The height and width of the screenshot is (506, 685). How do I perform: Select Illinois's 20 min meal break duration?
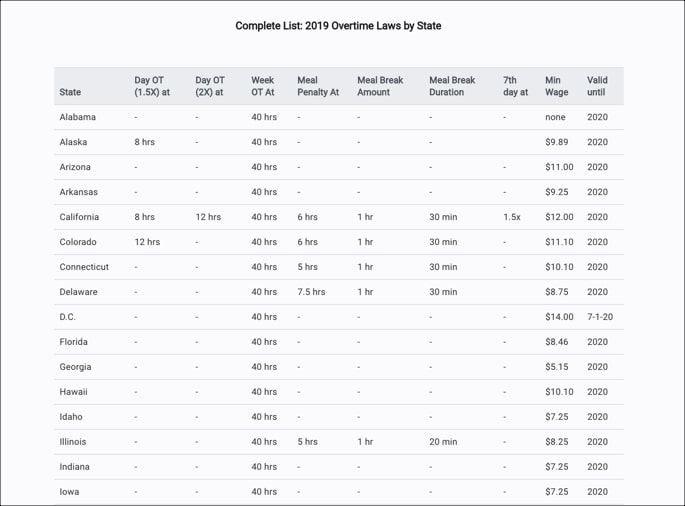pos(443,442)
